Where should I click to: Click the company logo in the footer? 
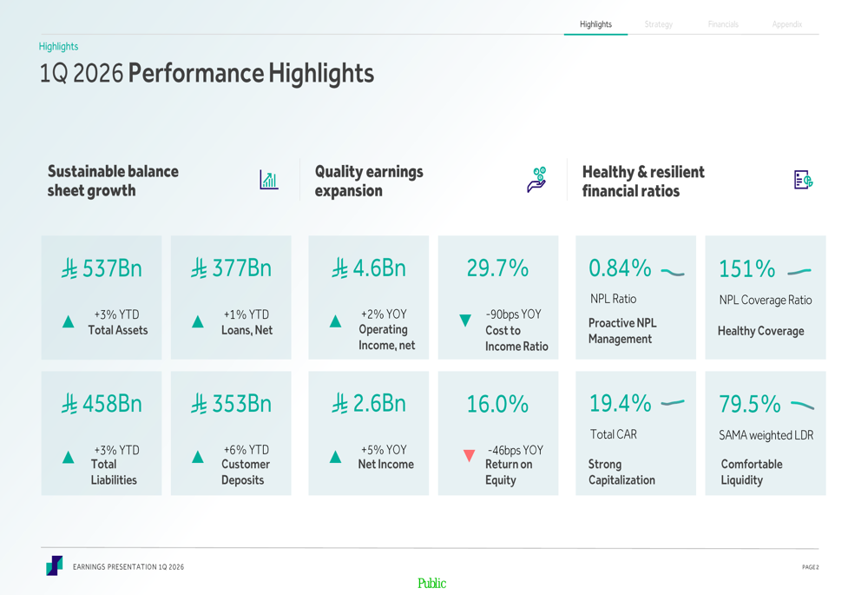pos(54,566)
